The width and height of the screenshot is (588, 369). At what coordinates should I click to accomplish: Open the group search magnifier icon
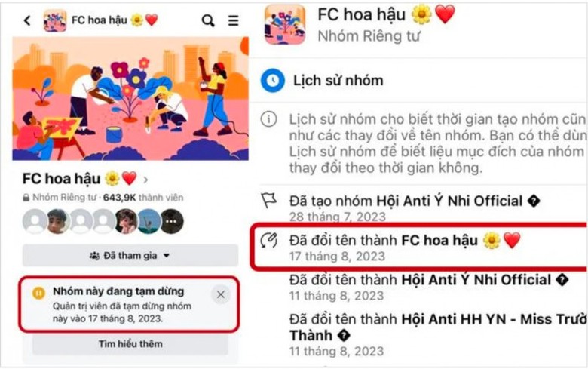(208, 20)
